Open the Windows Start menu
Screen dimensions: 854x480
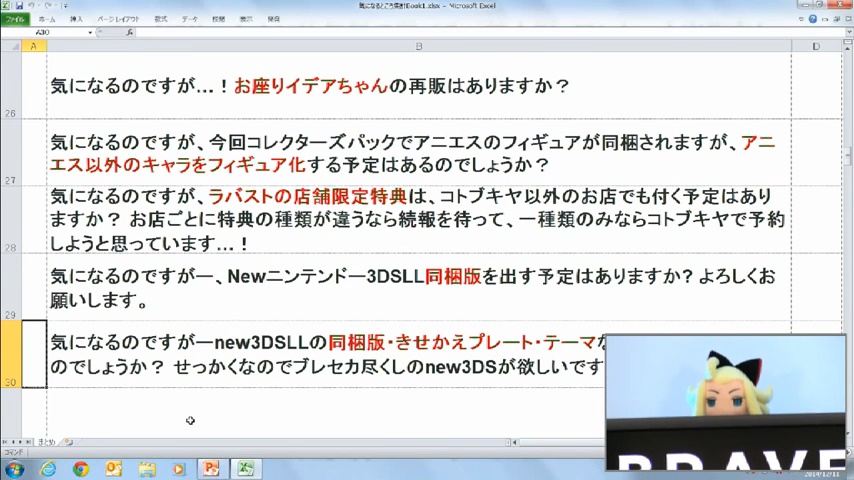(x=14, y=469)
